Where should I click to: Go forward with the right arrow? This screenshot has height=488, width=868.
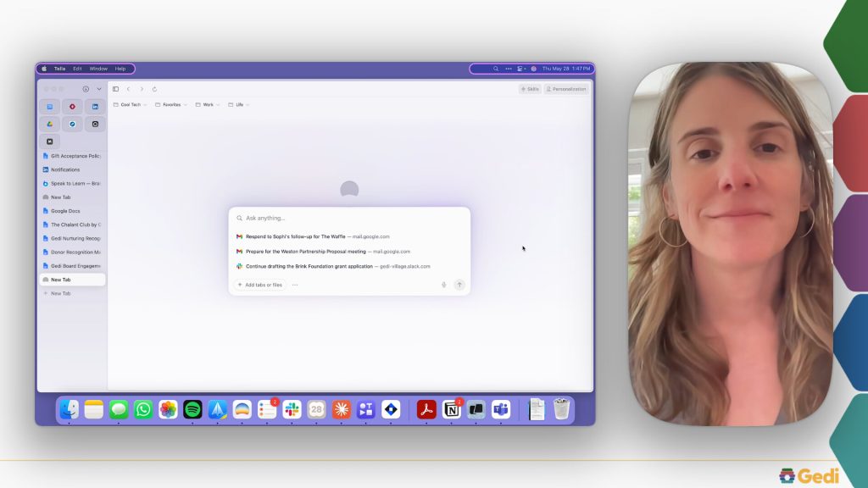(x=142, y=89)
